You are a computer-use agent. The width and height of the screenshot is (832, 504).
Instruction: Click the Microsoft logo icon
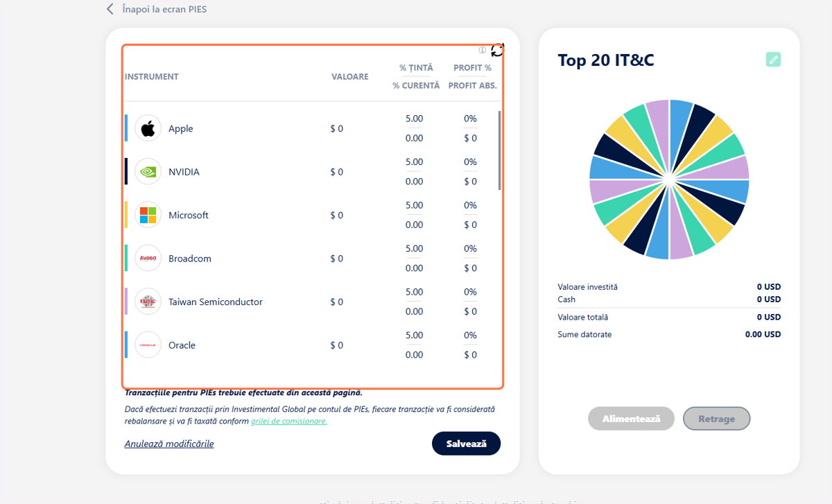point(148,215)
